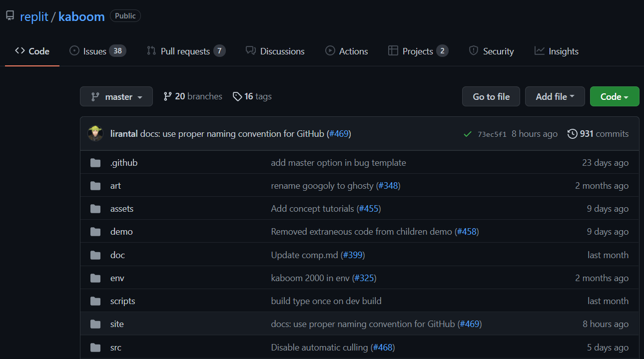Image resolution: width=644 pixels, height=359 pixels.
Task: Click the folder icon for env
Action: (x=95, y=278)
